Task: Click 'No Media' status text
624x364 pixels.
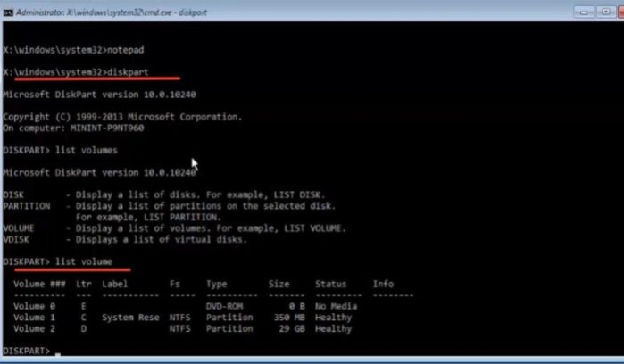Action: pyautogui.click(x=337, y=306)
